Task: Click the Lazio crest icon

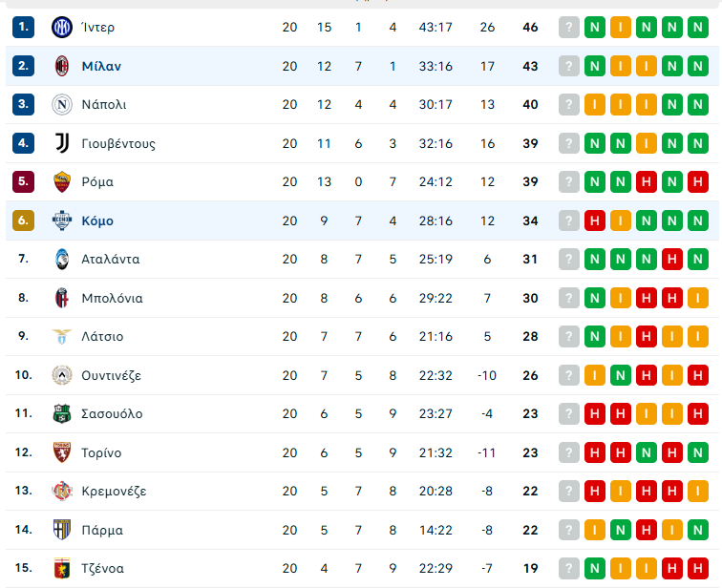Action: [x=62, y=336]
